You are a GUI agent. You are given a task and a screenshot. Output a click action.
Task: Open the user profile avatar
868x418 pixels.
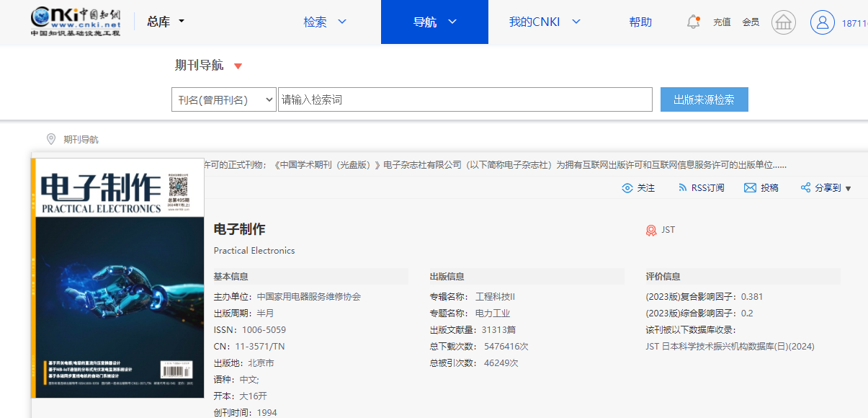(822, 22)
